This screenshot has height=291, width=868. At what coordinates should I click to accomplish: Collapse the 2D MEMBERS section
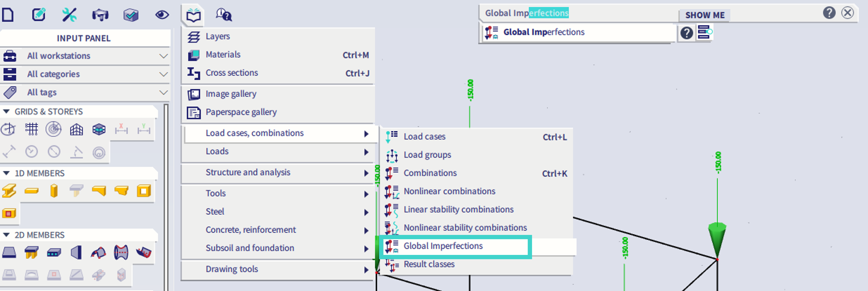tap(6, 235)
